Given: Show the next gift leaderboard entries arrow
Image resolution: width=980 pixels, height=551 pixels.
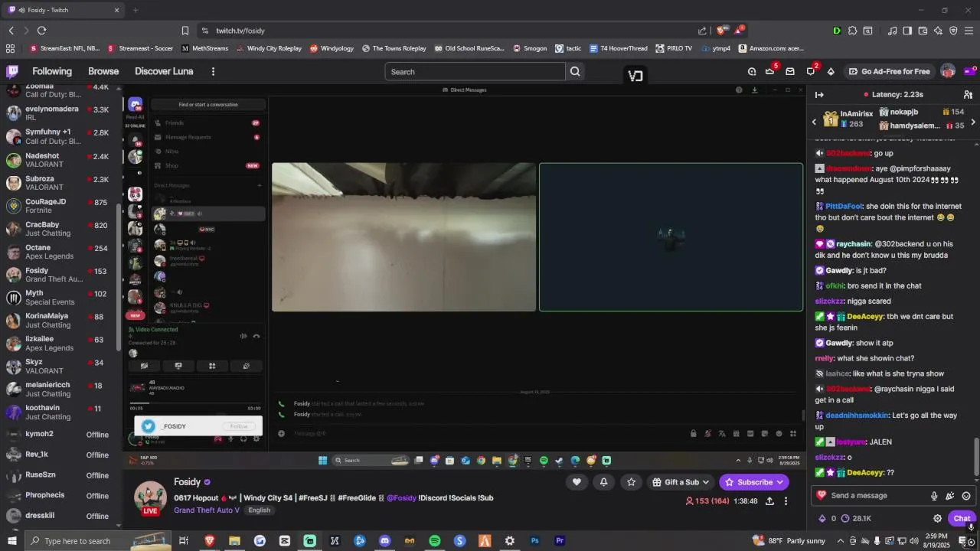Looking at the screenshot, I should (973, 122).
